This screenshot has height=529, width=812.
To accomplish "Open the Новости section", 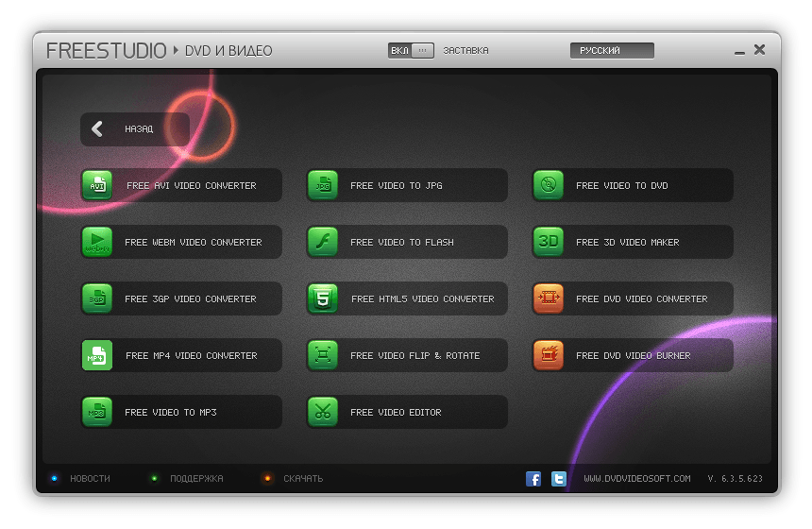I will tap(90, 479).
